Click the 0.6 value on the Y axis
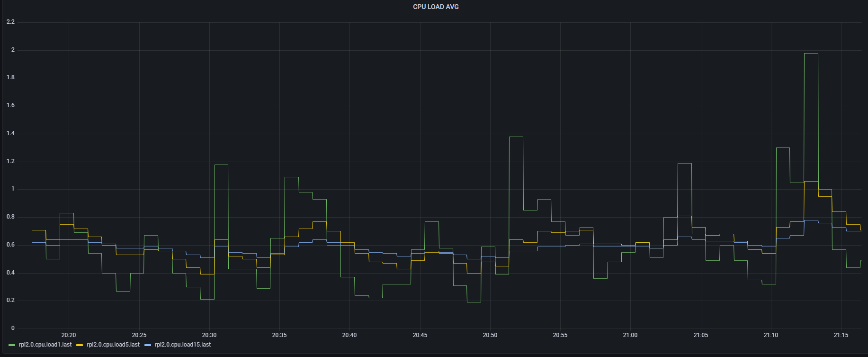Image resolution: width=868 pixels, height=357 pixels. (10, 245)
